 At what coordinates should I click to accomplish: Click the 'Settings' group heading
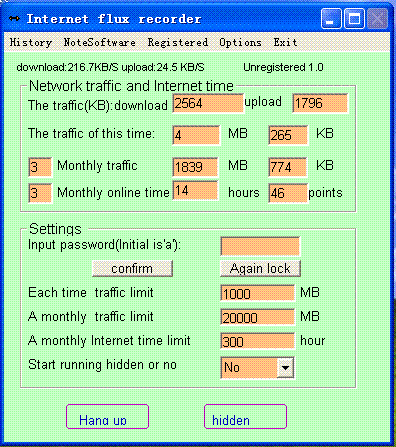pos(55,229)
